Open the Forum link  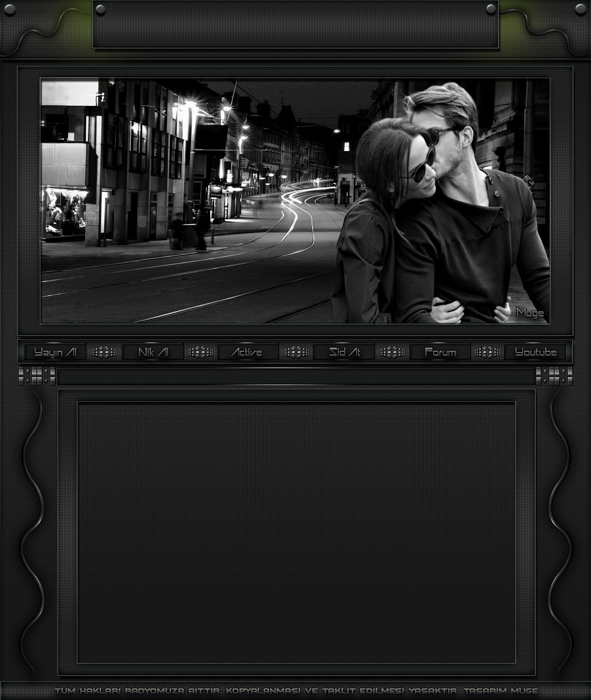coord(440,352)
